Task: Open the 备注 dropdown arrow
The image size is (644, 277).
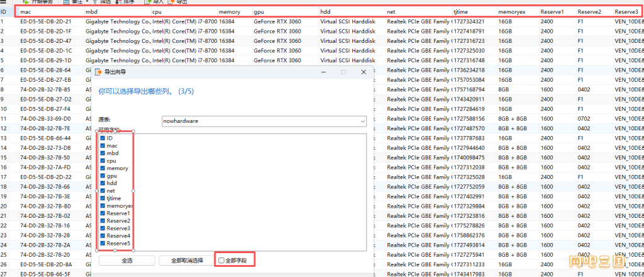Action: [x=87, y=2]
